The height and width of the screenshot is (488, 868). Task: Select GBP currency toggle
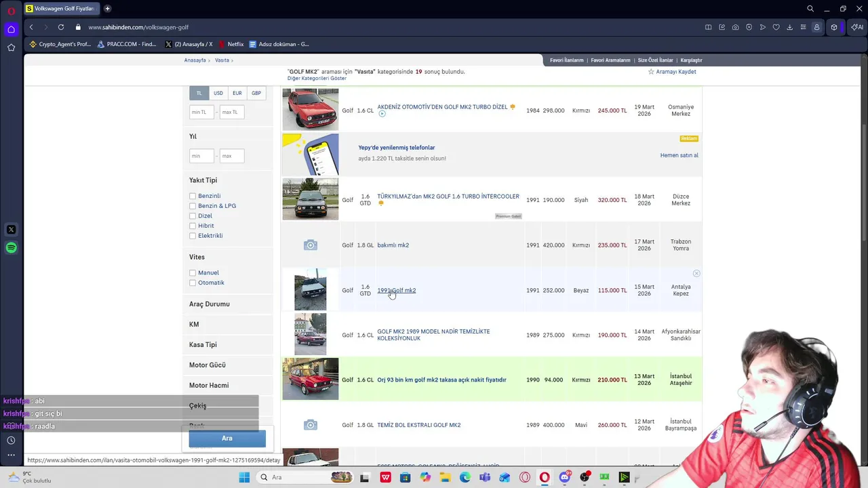point(256,93)
